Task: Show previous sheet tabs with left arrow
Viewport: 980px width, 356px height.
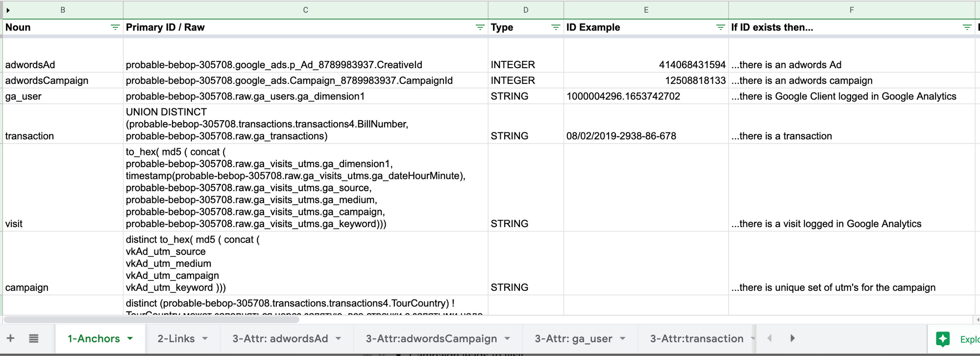Action: [x=769, y=338]
